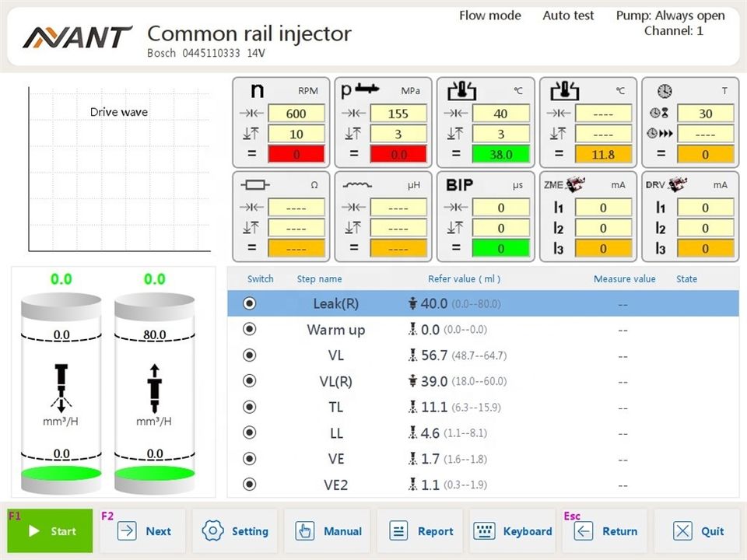The width and height of the screenshot is (747, 560).
Task: Toggle the VE2 step switch
Action: click(x=249, y=485)
